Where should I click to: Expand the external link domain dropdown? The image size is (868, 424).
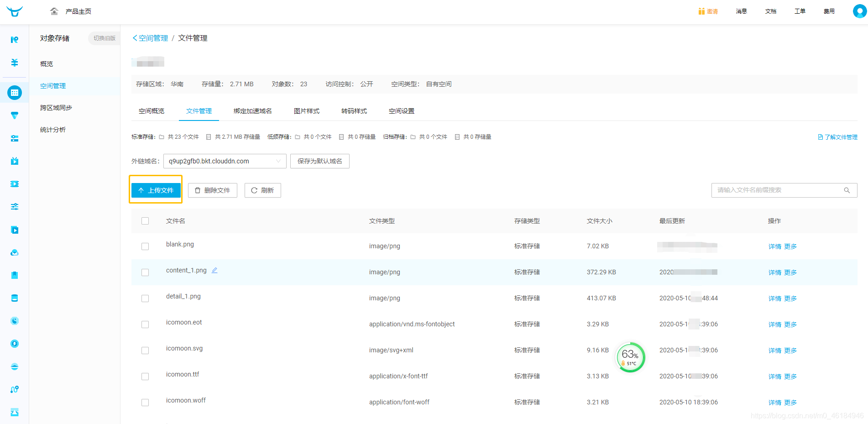pyautogui.click(x=225, y=161)
